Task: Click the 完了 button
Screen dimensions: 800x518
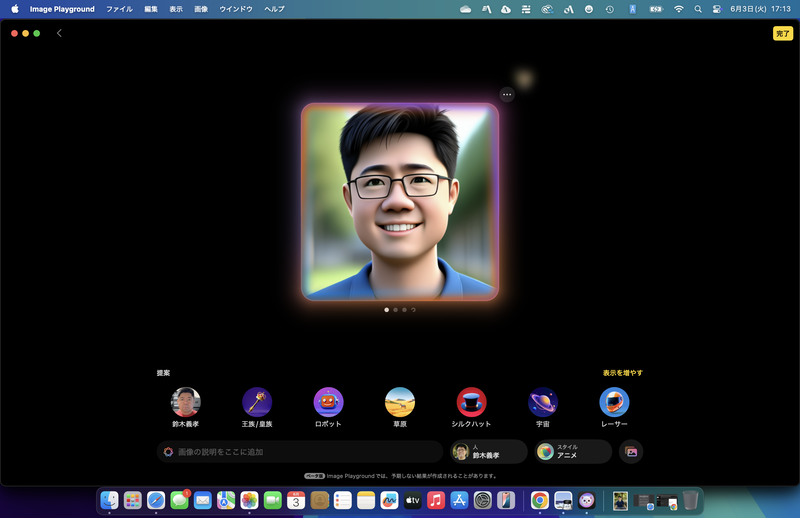Action: pyautogui.click(x=783, y=34)
